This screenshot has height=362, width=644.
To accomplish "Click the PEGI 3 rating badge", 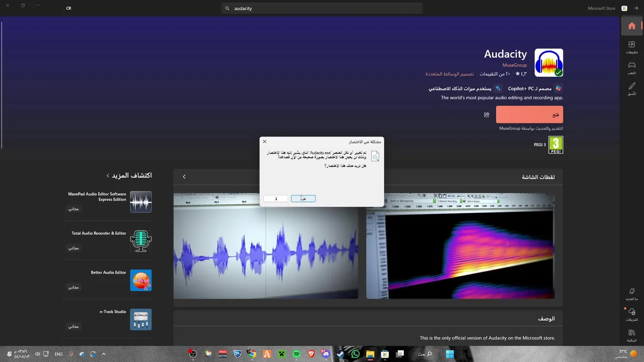I will (x=555, y=145).
